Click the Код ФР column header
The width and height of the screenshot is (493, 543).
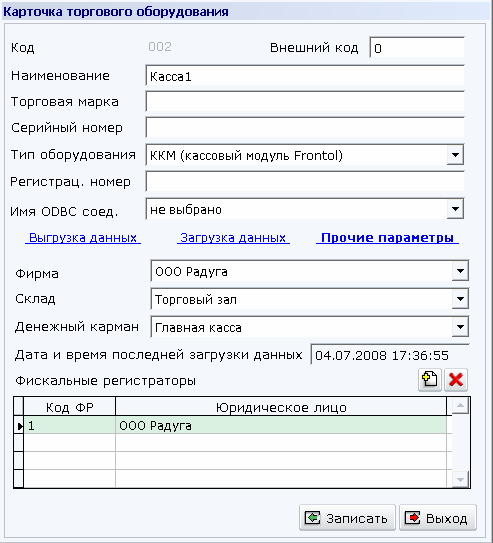click(x=69, y=407)
